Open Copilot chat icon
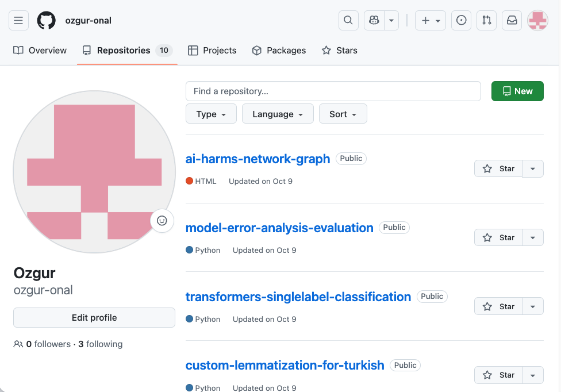 (374, 21)
